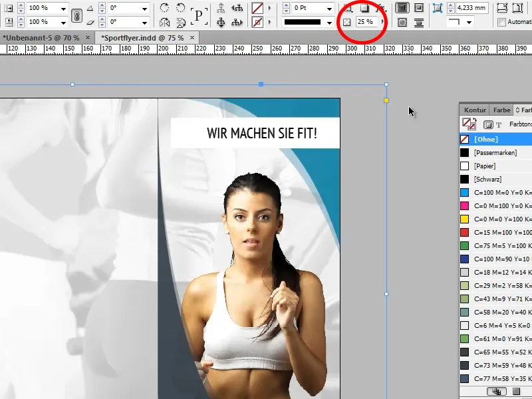Click the corner options icon
Screen dimensions: 532x399
pyautogui.click(x=438, y=8)
